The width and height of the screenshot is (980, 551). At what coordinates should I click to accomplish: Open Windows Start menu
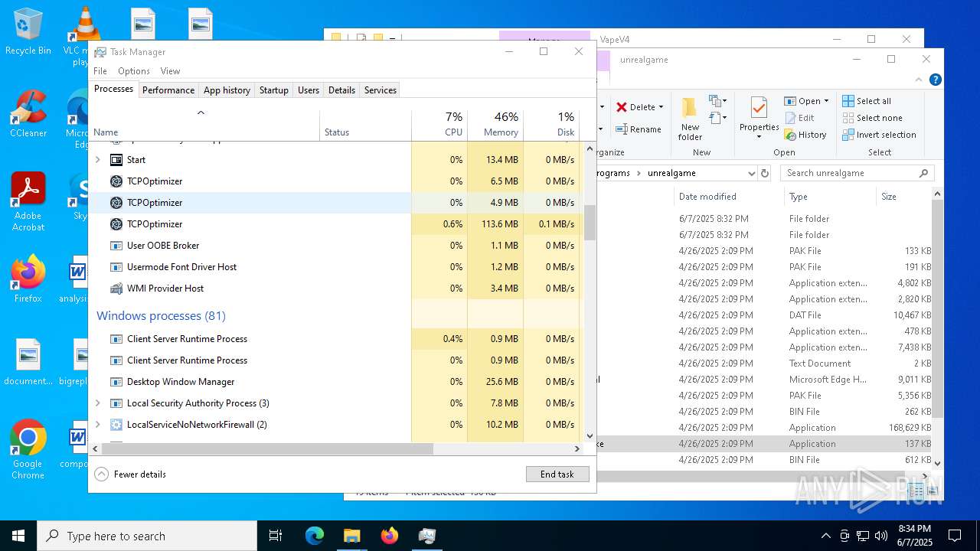[18, 536]
